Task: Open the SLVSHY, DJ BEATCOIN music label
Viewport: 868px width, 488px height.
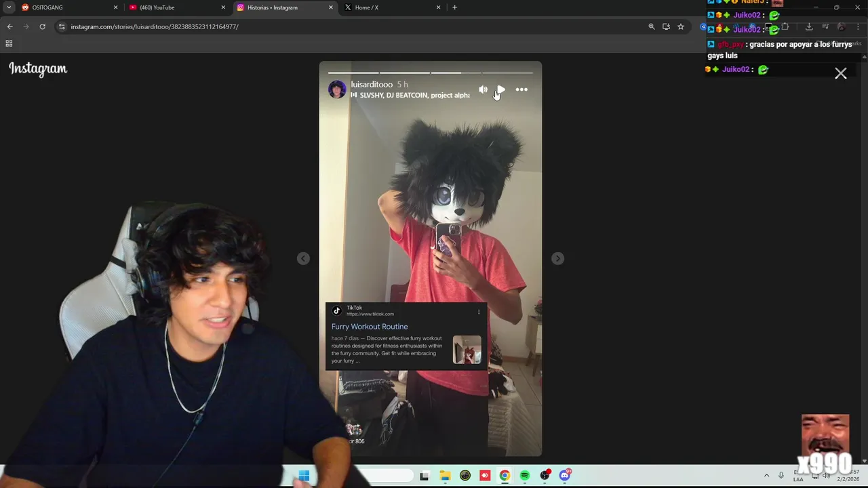Action: tap(410, 96)
